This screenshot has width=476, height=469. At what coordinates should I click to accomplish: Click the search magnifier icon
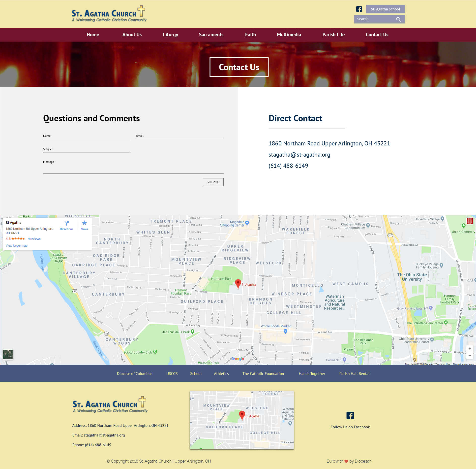click(x=398, y=19)
